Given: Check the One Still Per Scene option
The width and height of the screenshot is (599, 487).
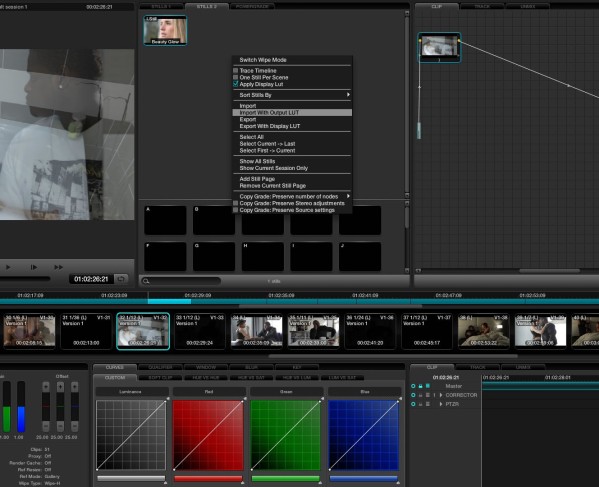Looking at the screenshot, I should click(x=236, y=77).
